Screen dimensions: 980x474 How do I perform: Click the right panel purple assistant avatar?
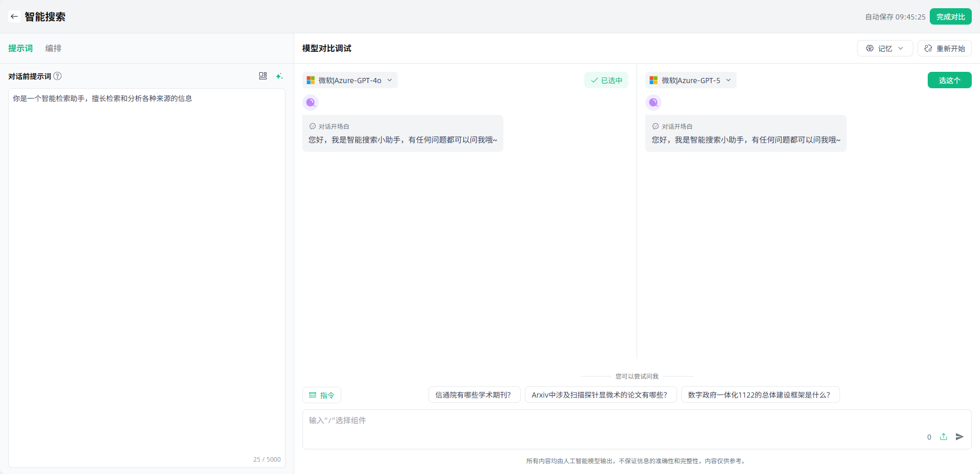(x=654, y=103)
